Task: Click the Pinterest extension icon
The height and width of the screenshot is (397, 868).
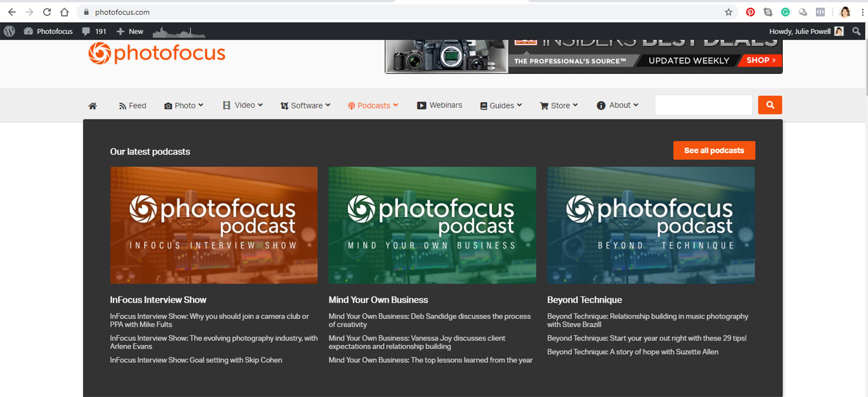Action: pos(750,12)
